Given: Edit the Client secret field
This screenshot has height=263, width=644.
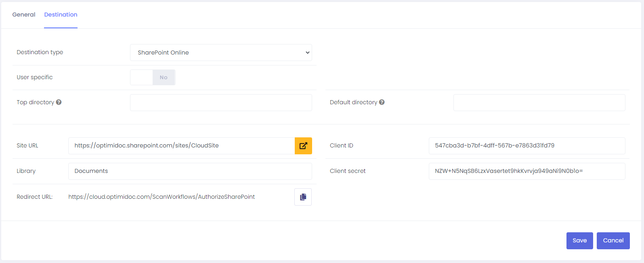Looking at the screenshot, I should tap(527, 171).
